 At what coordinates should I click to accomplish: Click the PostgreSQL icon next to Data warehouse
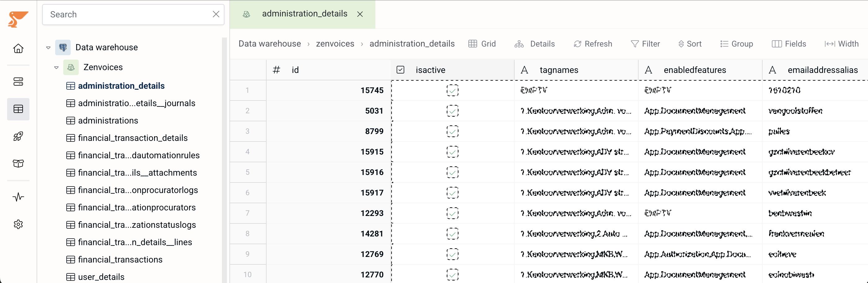coord(63,47)
